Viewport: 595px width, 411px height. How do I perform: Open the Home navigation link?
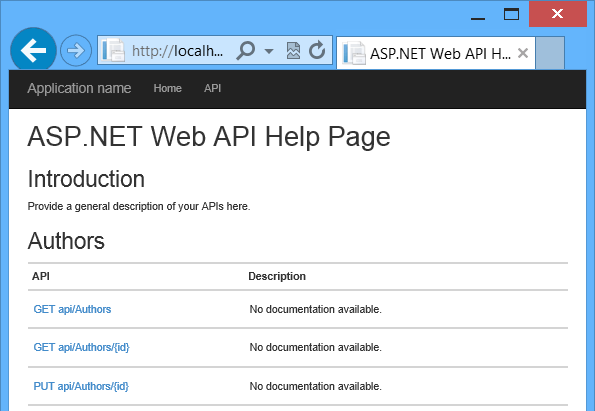point(167,88)
